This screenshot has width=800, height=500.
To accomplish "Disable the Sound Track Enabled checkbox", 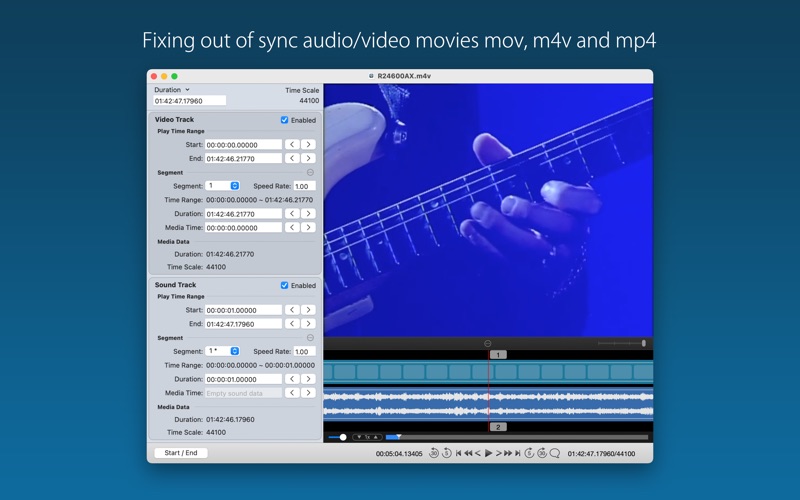I will pos(284,285).
